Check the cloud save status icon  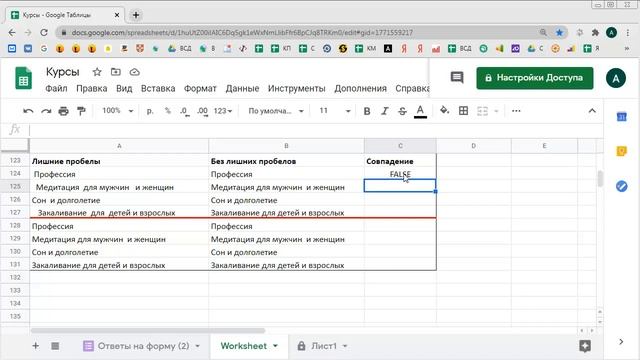point(134,72)
